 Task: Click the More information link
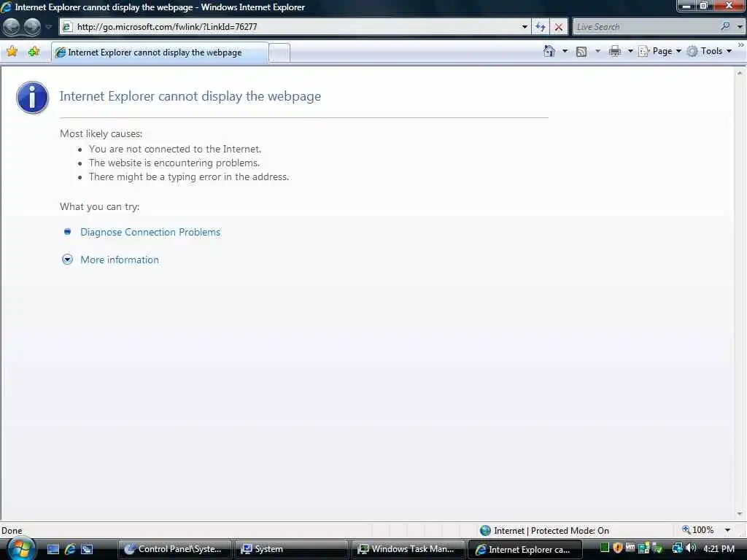click(120, 260)
